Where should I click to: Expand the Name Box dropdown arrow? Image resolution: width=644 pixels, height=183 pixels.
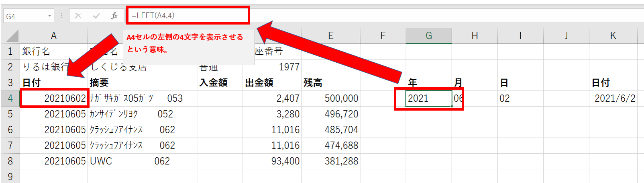[x=50, y=16]
